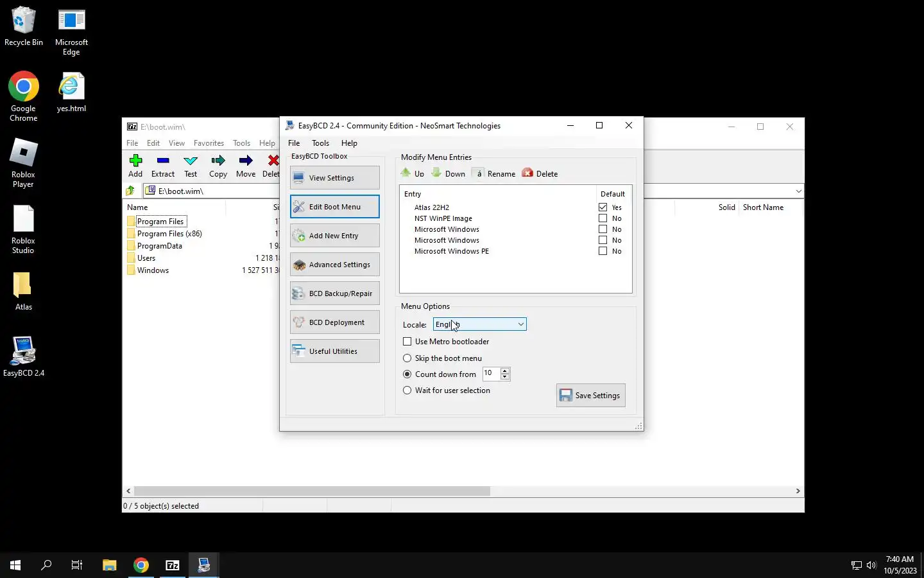Open Useful Utilities section
924x578 pixels.
(334, 351)
